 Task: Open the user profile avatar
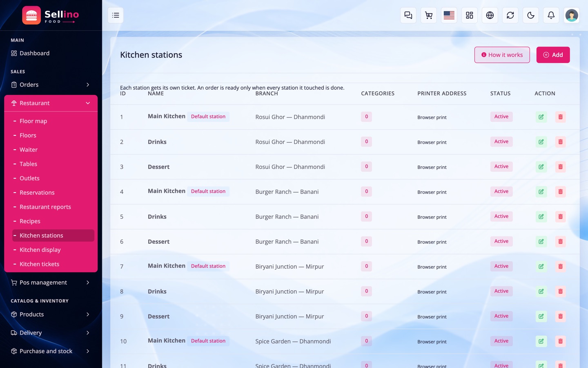pos(572,15)
